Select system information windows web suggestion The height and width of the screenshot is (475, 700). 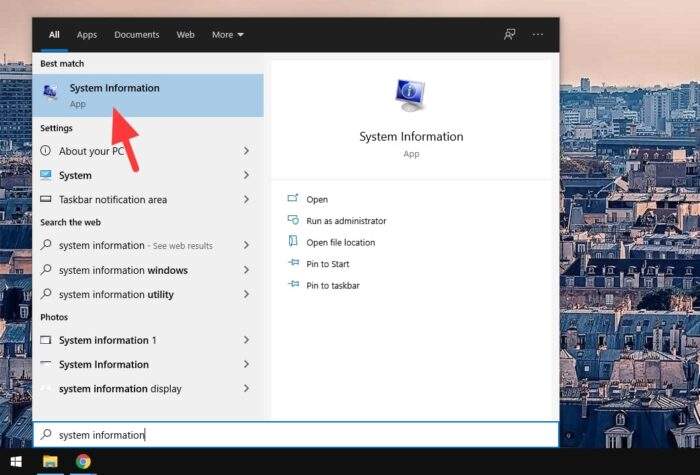coord(148,270)
